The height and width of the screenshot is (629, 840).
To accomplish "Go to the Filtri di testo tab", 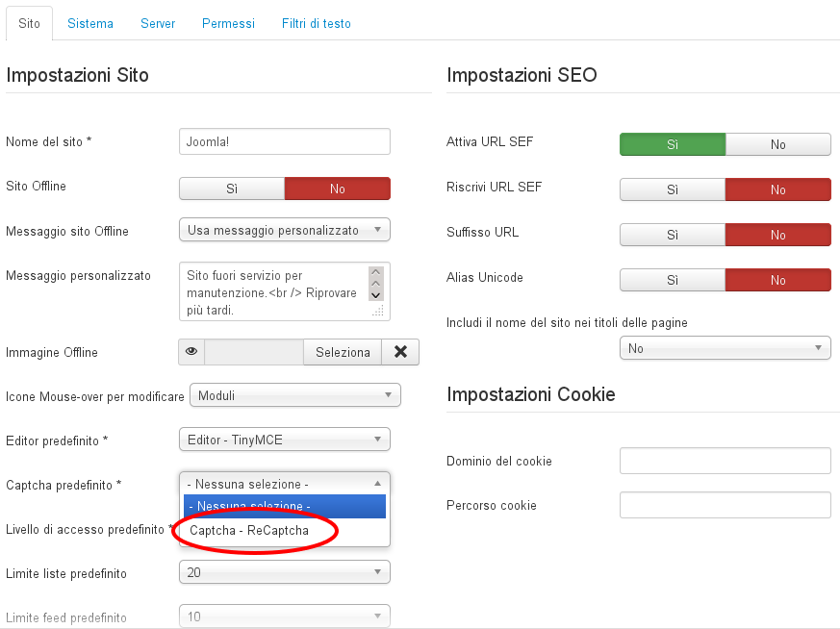I will click(x=316, y=23).
